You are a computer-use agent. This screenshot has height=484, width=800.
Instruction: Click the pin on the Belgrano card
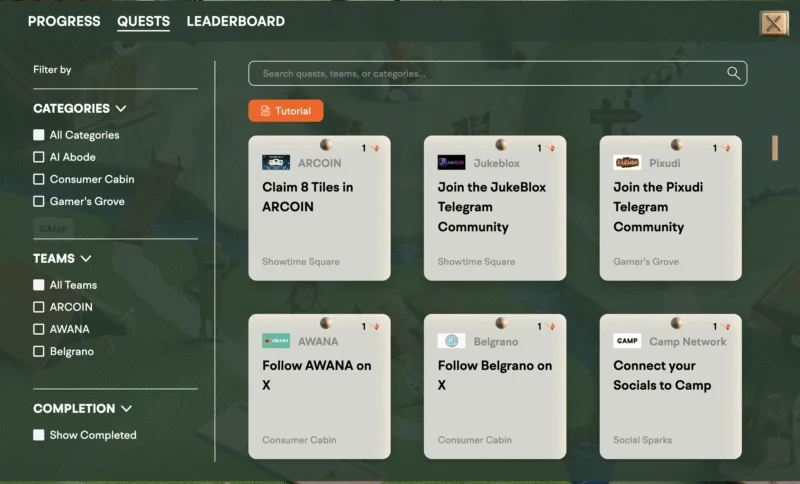tap(501, 323)
